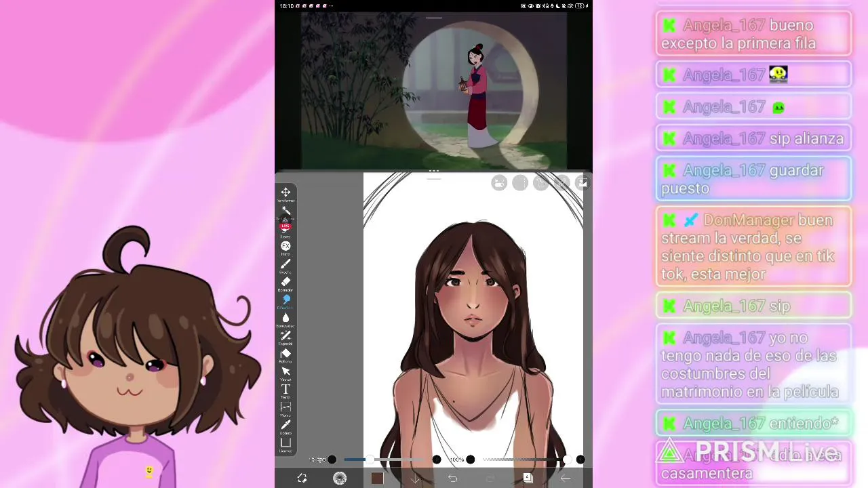Click 'bueno excepto la primera fila' message

click(x=754, y=34)
